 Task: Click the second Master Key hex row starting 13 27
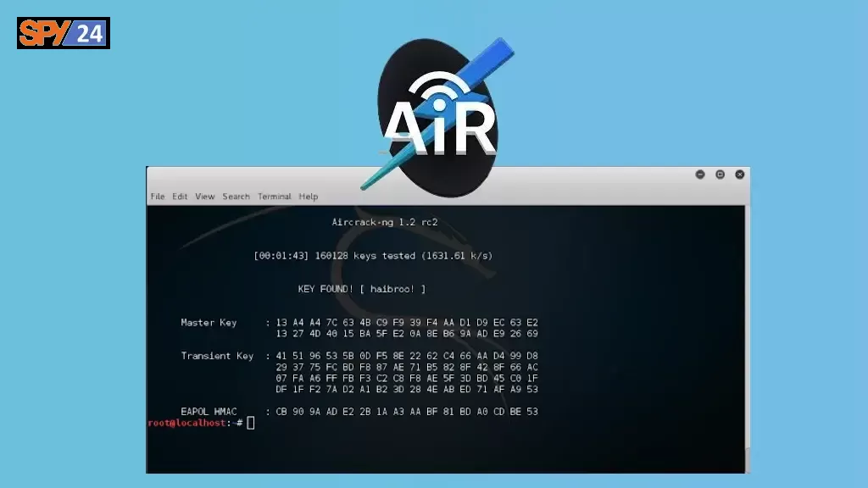coord(407,334)
